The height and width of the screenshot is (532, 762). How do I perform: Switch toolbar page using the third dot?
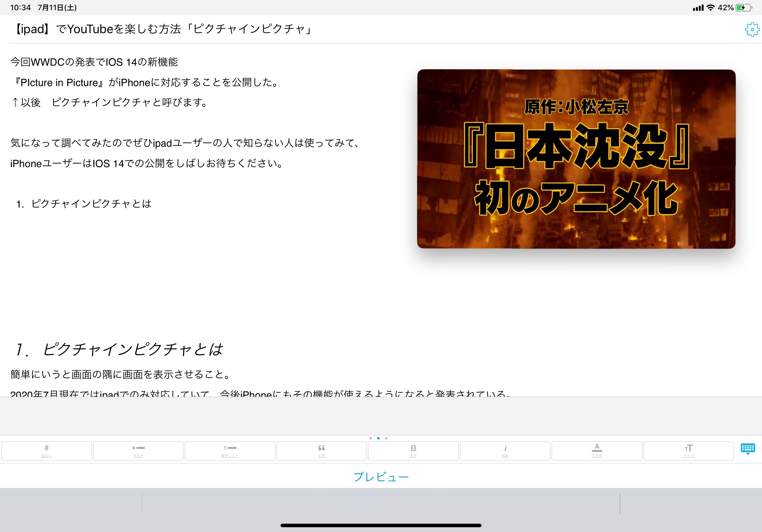pyautogui.click(x=386, y=438)
